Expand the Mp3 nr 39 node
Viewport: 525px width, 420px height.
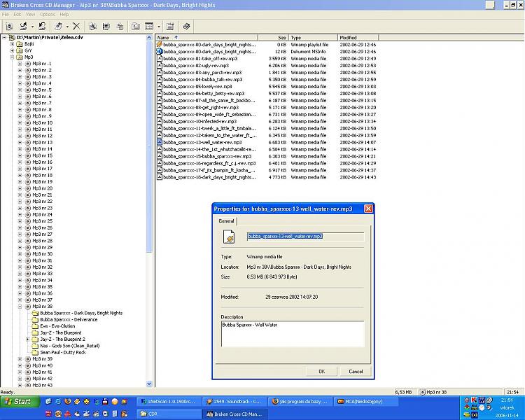[x=20, y=359]
